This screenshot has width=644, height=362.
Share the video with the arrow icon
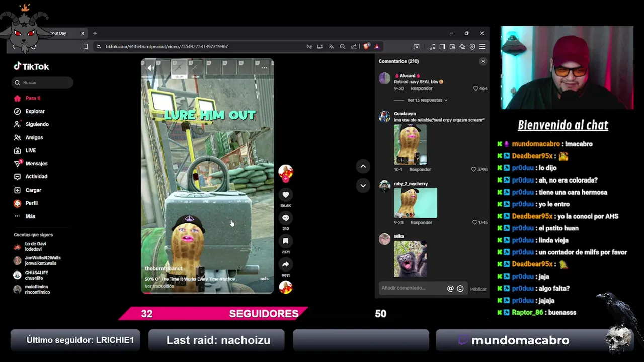tap(285, 264)
